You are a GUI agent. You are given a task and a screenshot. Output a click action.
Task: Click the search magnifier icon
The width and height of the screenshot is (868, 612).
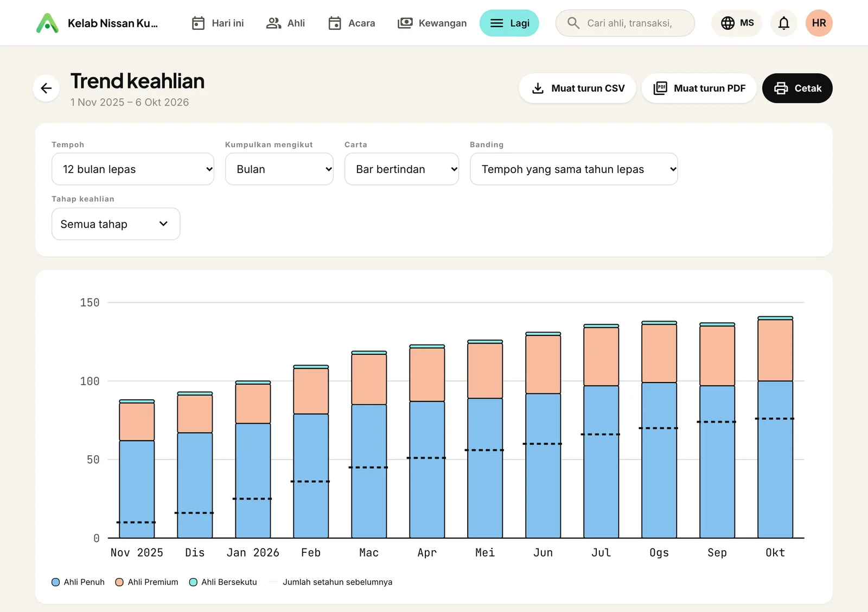point(573,23)
